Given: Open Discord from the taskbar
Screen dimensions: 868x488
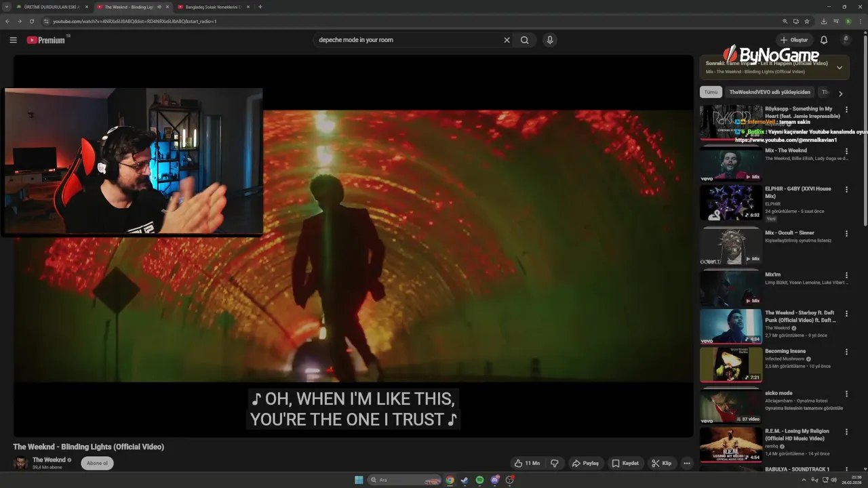Looking at the screenshot, I should point(495,480).
